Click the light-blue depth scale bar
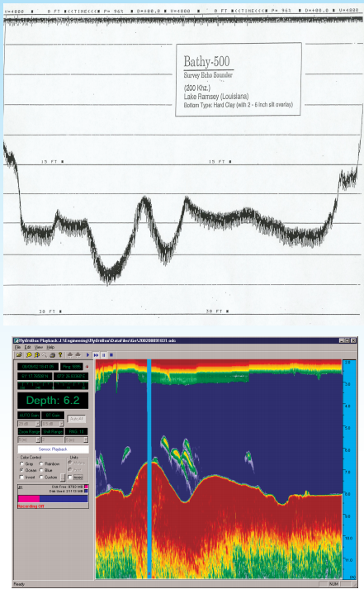The height and width of the screenshot is (594, 364). (x=349, y=469)
